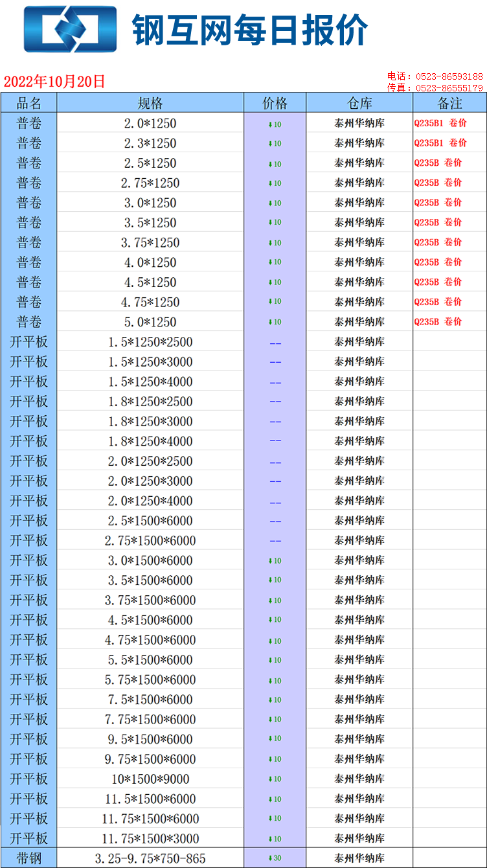Click the -- price in 2.75*1500*6000 row
The image size is (487, 868).
(275, 541)
